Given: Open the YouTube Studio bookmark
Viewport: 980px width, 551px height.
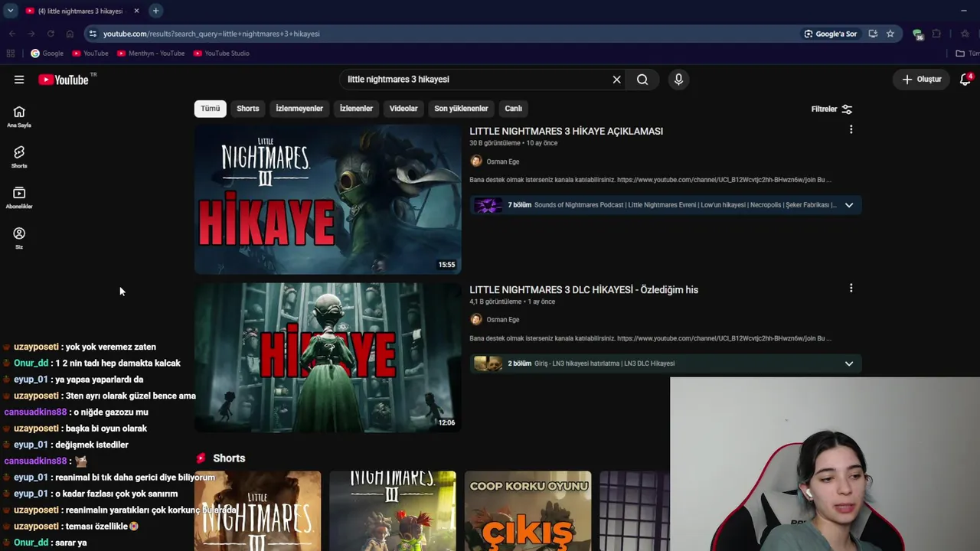Looking at the screenshot, I should (x=221, y=54).
